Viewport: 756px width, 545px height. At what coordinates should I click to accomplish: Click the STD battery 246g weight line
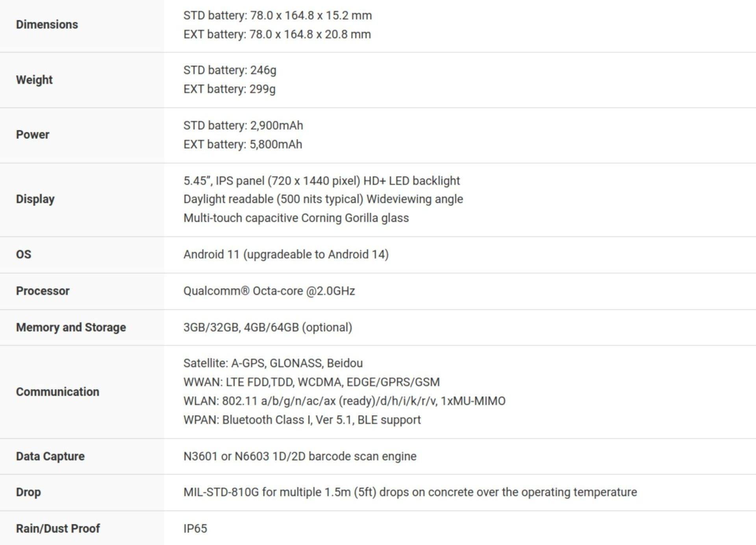pyautogui.click(x=230, y=70)
